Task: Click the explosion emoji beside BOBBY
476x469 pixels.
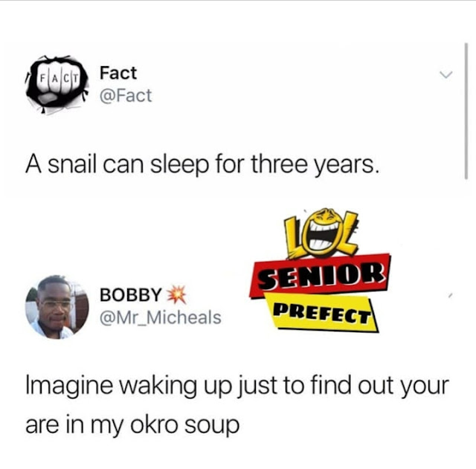Action: click(x=177, y=294)
